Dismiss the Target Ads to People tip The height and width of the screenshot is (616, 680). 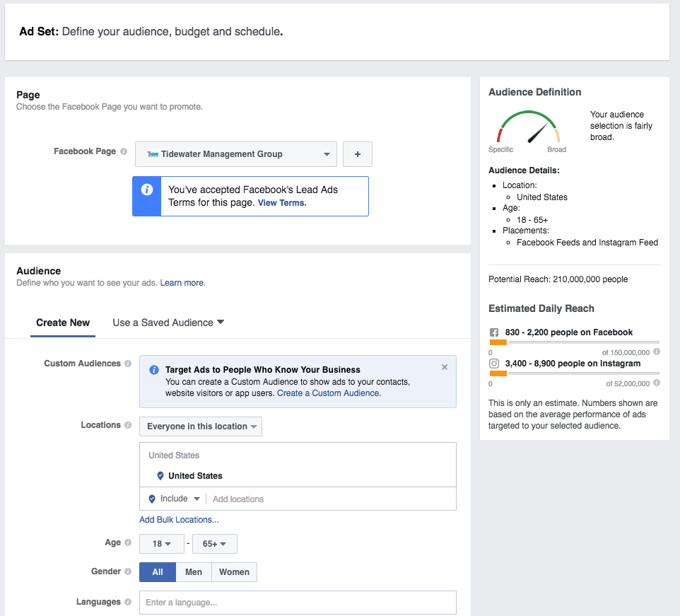(445, 367)
